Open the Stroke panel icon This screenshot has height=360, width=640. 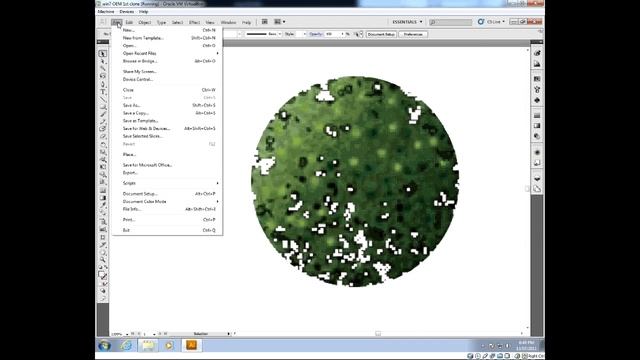click(x=537, y=116)
